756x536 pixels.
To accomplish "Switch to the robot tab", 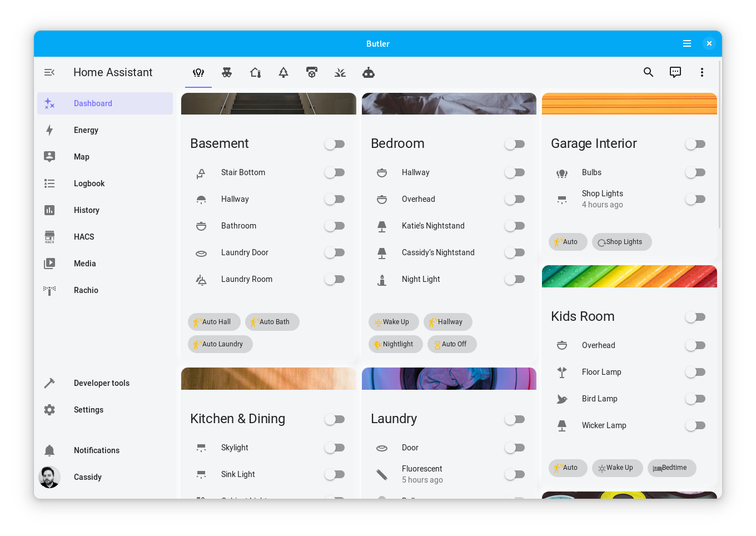I will [x=369, y=72].
